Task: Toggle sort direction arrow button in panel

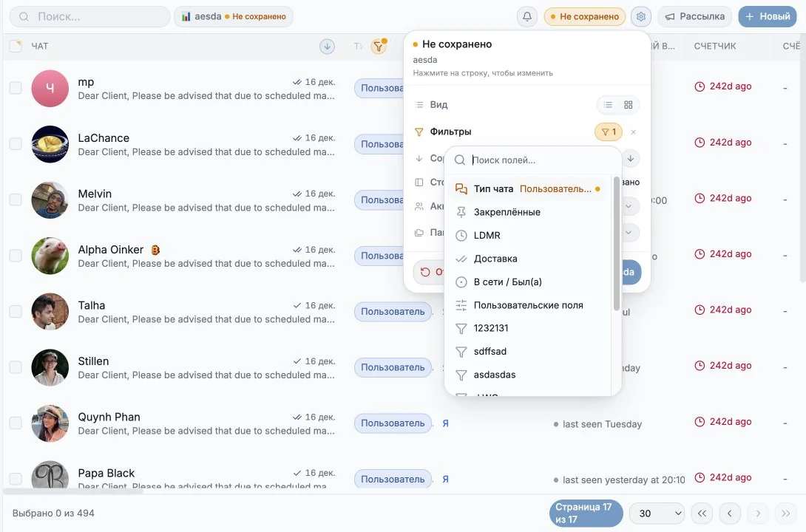Action: pyautogui.click(x=631, y=158)
